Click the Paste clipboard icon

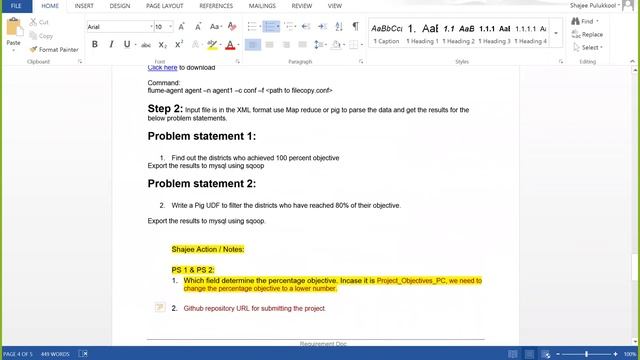(x=14, y=27)
